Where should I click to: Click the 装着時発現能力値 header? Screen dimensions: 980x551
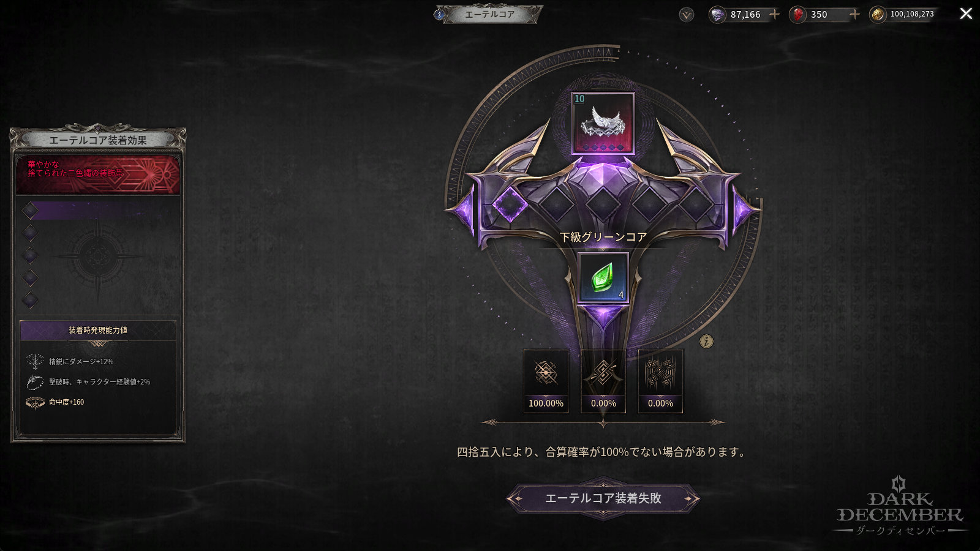(98, 330)
